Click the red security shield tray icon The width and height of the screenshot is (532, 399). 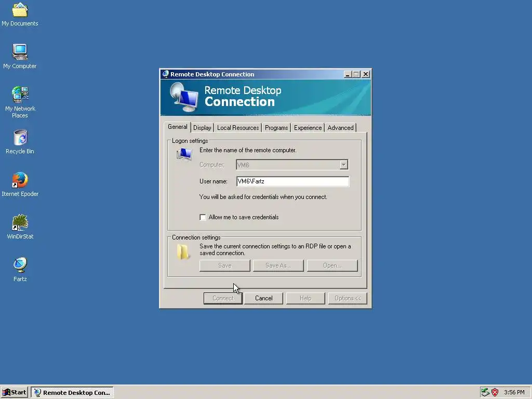tap(495, 392)
